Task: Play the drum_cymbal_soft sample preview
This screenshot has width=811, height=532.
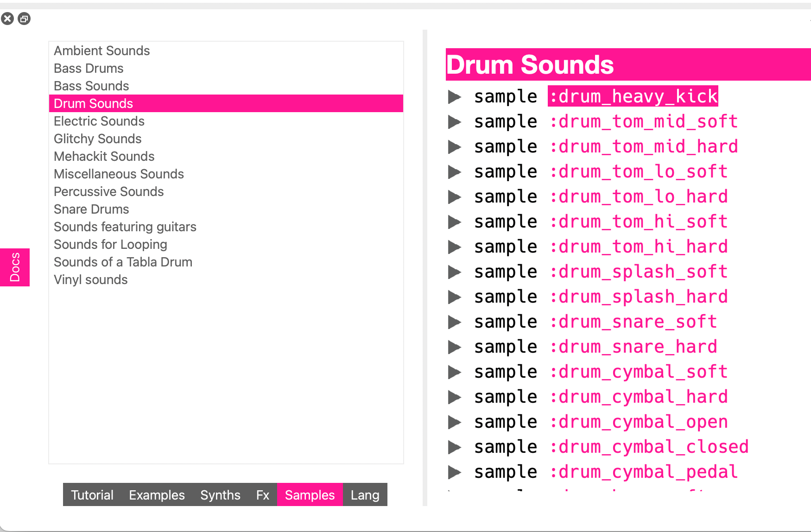Action: click(x=455, y=372)
